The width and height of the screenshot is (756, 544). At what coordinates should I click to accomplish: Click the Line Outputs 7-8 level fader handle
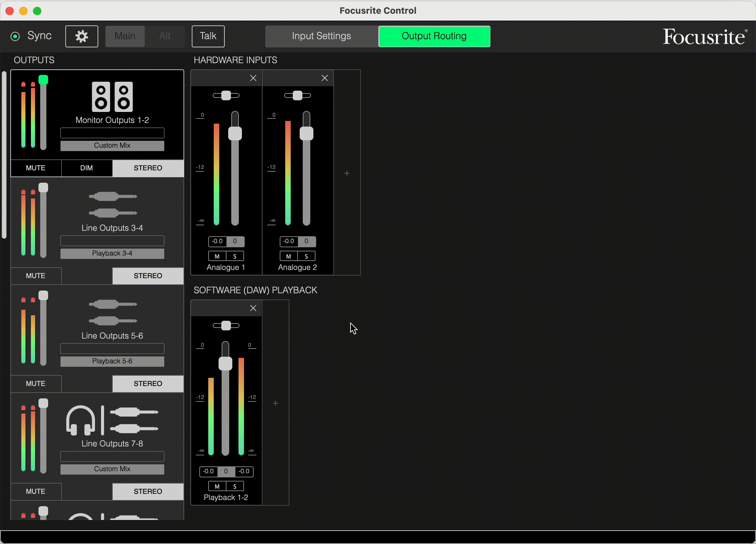[x=43, y=403]
